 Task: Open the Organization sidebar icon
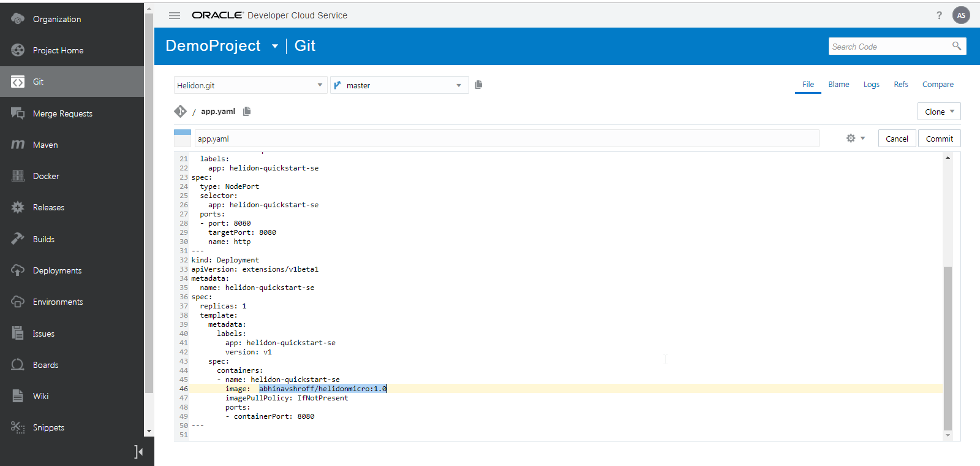pyautogui.click(x=18, y=19)
